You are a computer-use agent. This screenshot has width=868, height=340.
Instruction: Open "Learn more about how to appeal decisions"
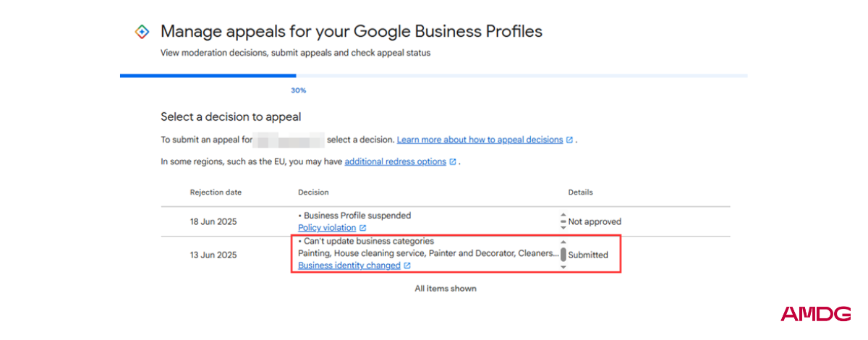[x=480, y=140]
